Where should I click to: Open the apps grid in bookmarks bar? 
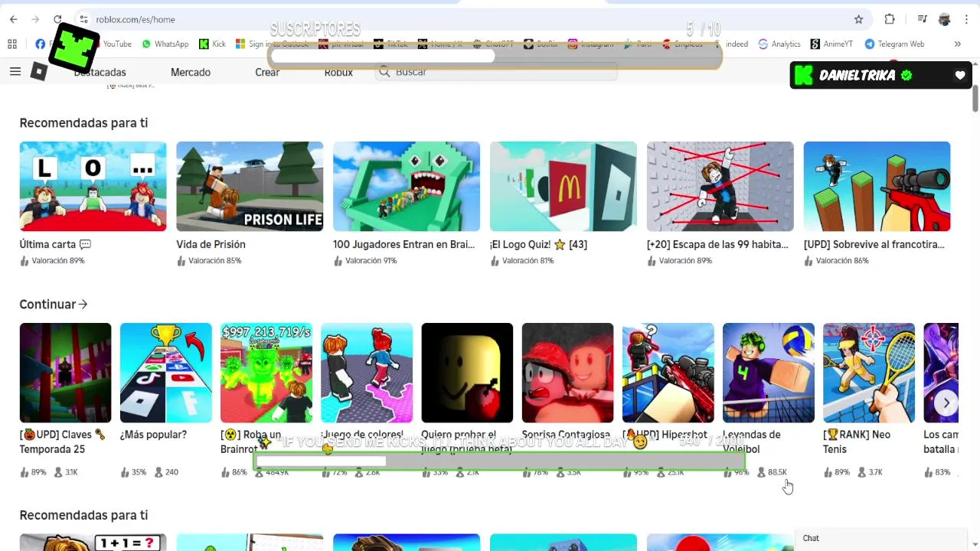click(12, 44)
